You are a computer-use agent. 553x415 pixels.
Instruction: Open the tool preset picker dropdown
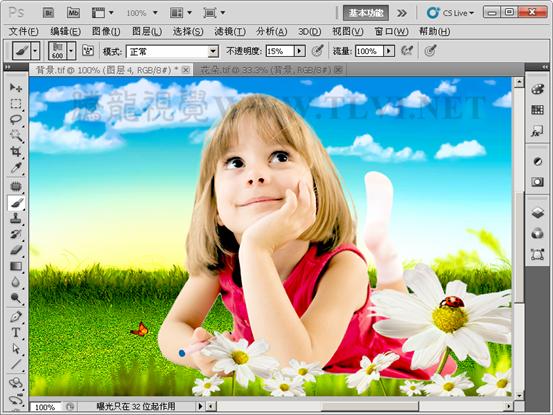tap(35, 51)
